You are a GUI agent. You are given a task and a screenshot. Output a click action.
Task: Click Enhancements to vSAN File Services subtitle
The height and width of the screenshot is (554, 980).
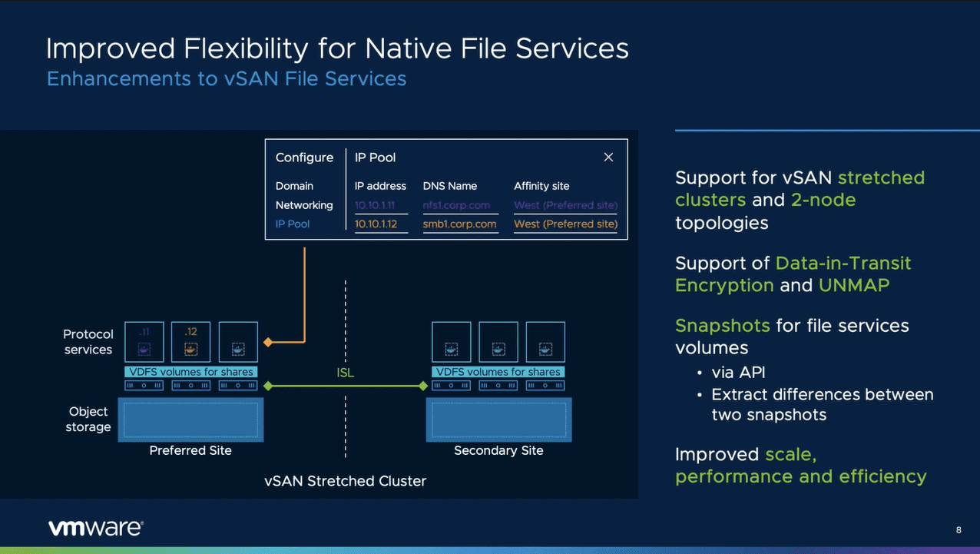227,78
